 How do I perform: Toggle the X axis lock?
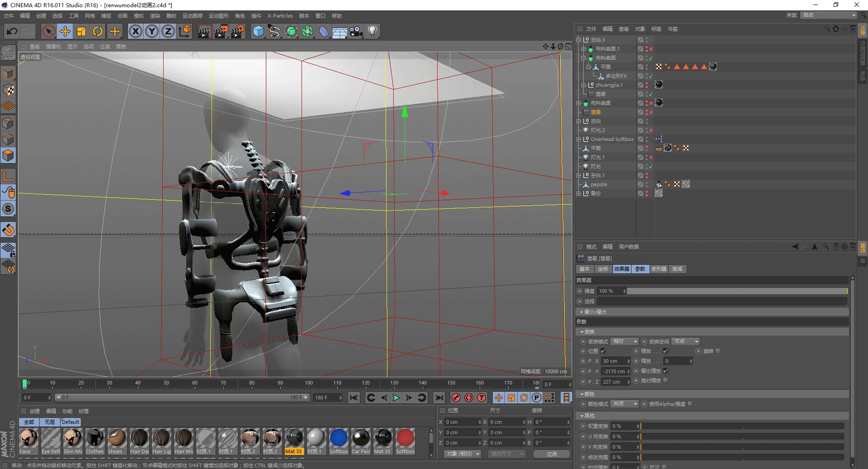pyautogui.click(x=136, y=31)
